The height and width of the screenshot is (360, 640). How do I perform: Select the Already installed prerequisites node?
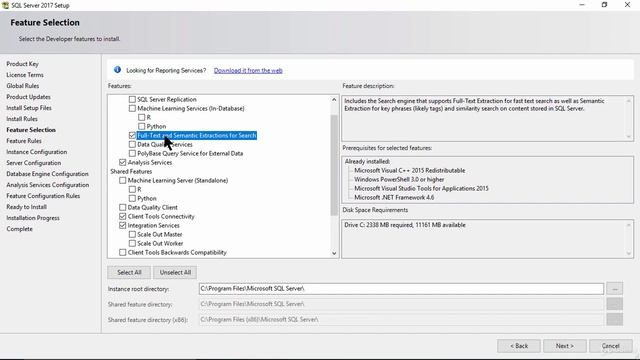coord(367,161)
